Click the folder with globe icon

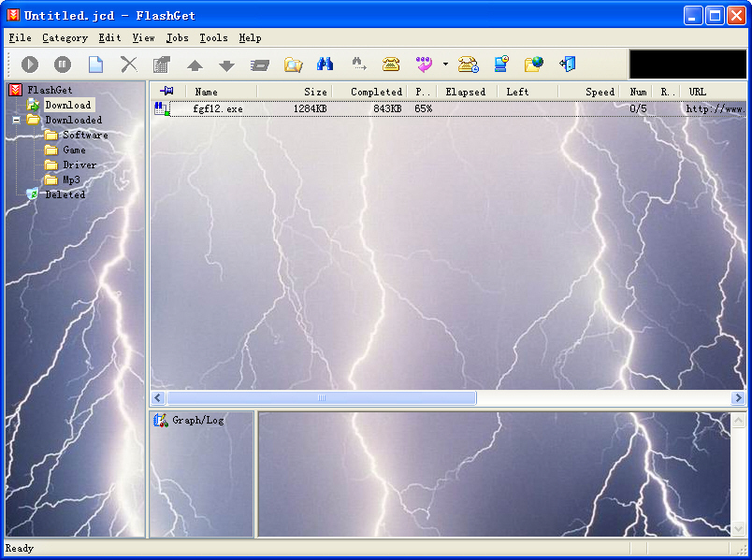point(534,64)
